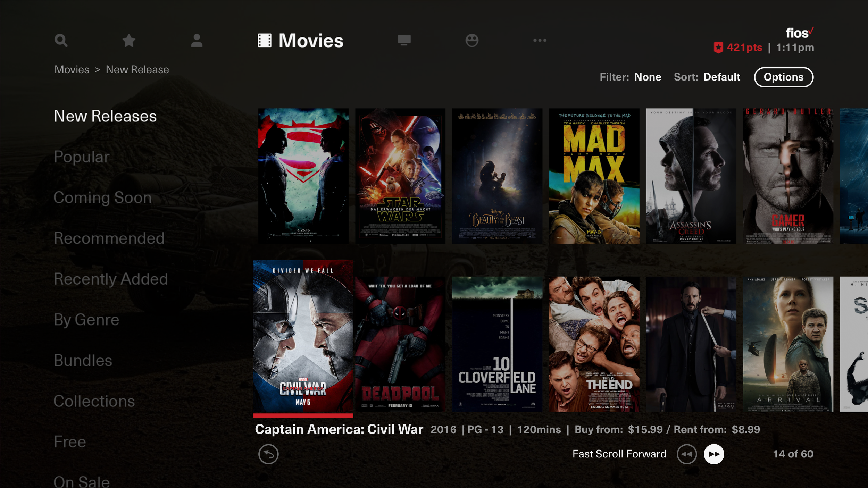Image resolution: width=868 pixels, height=488 pixels.
Task: Select the Movies film strip tab
Action: (x=300, y=41)
